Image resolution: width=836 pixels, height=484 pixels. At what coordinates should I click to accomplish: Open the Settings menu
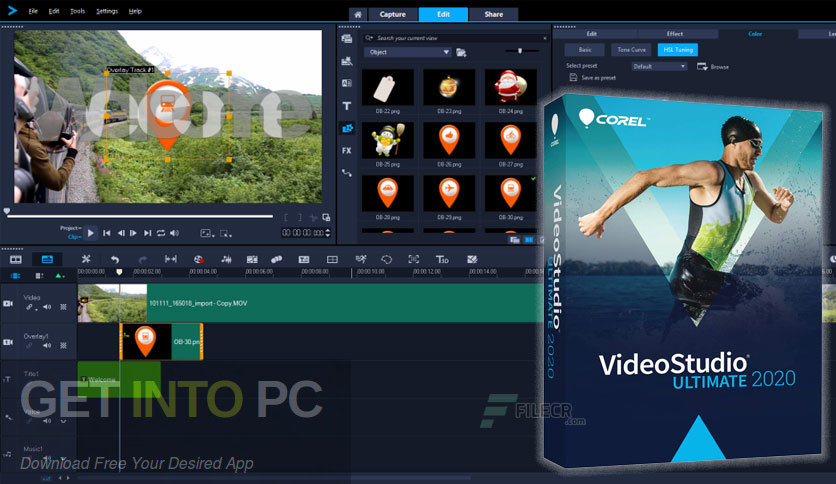(107, 11)
